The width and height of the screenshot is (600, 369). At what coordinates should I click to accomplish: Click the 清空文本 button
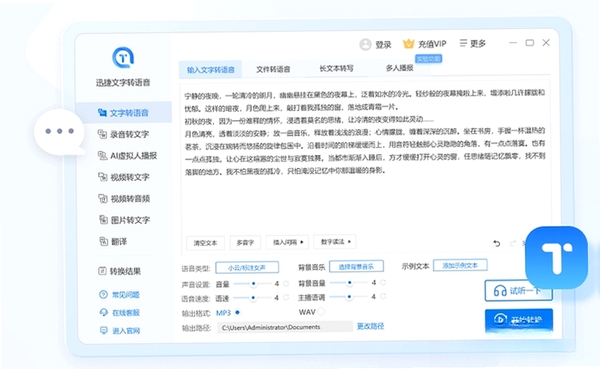coord(205,243)
